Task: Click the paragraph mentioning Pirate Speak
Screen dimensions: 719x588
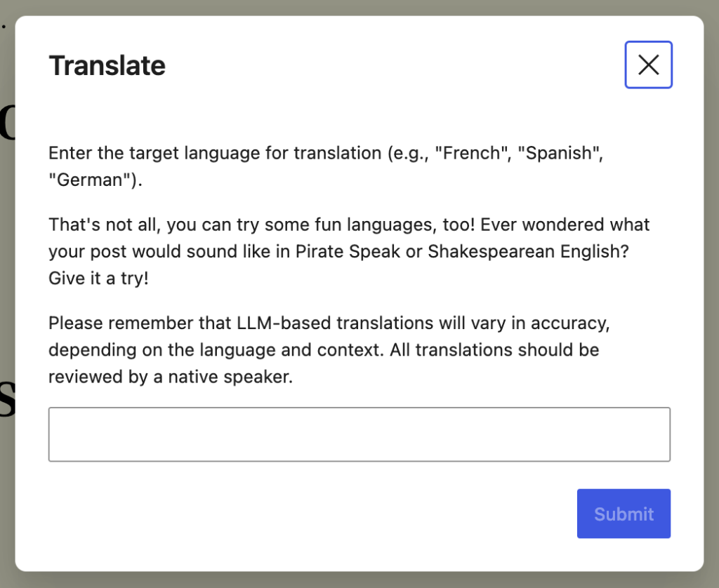Action: point(349,250)
